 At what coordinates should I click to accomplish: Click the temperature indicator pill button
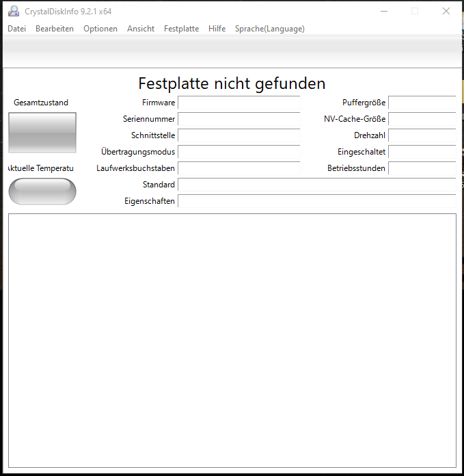[42, 191]
